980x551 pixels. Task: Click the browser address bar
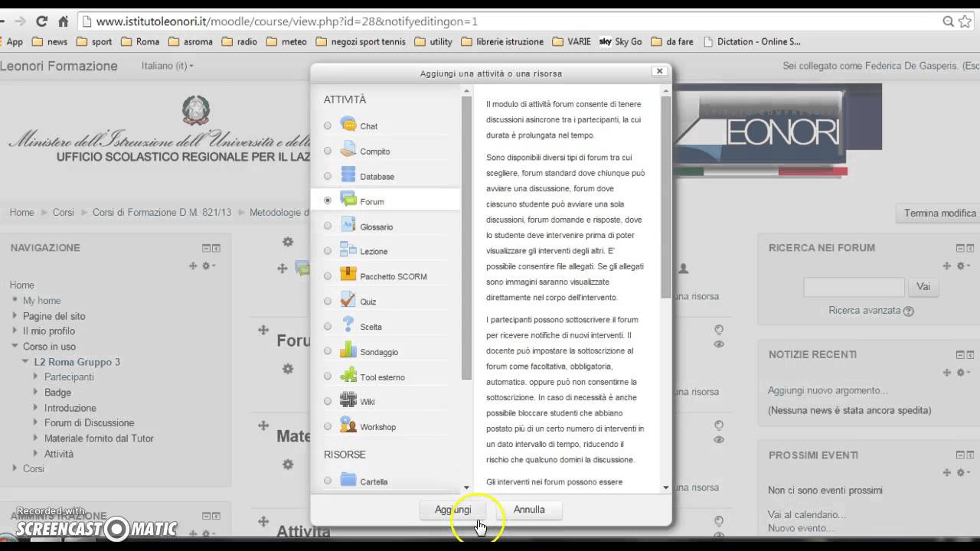[x=513, y=21]
